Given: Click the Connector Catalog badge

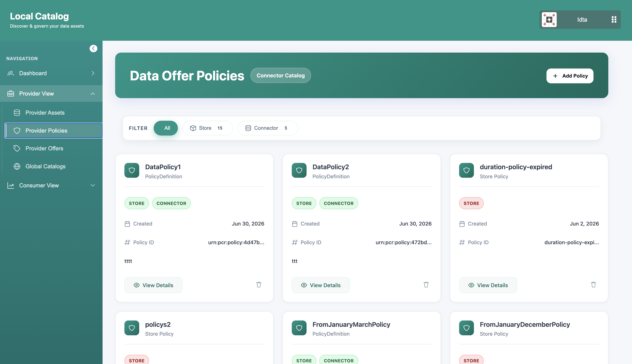Looking at the screenshot, I should point(281,76).
